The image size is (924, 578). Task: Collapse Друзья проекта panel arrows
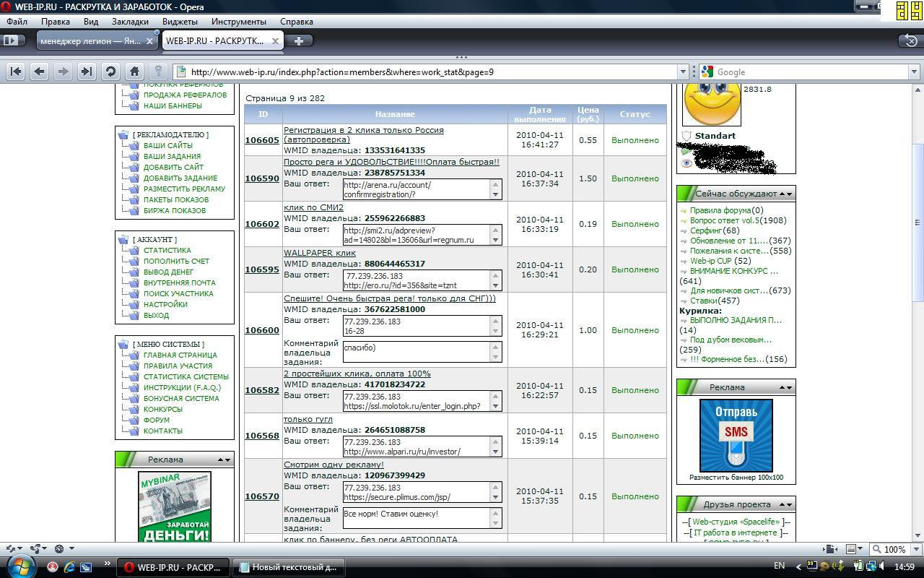click(x=785, y=504)
